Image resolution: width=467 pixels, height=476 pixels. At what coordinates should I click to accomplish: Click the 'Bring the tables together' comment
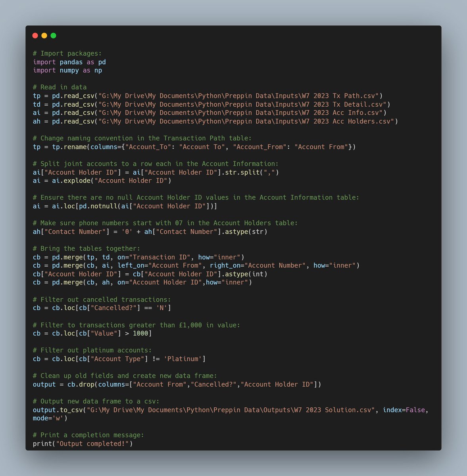[x=86, y=248]
